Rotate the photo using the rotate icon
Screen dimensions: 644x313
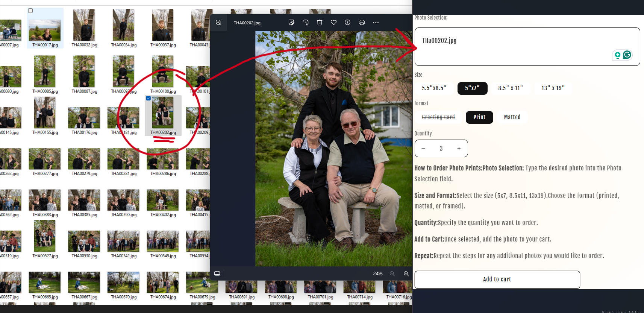pos(306,23)
